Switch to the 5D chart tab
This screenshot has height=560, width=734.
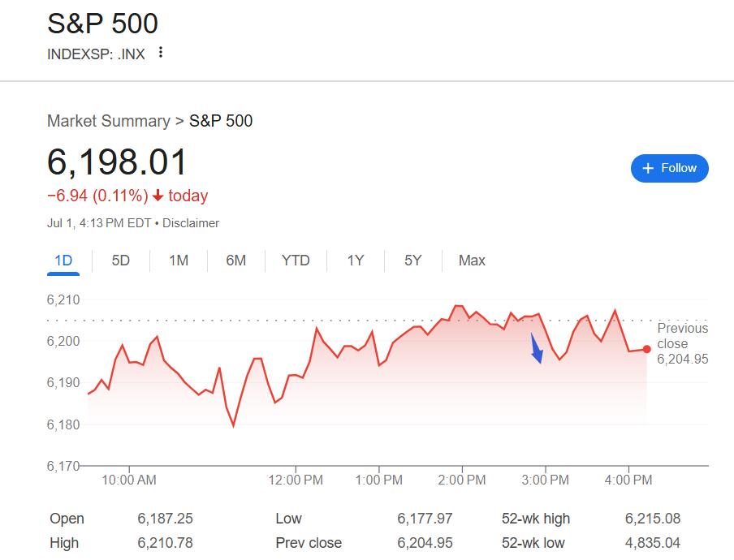(x=120, y=261)
